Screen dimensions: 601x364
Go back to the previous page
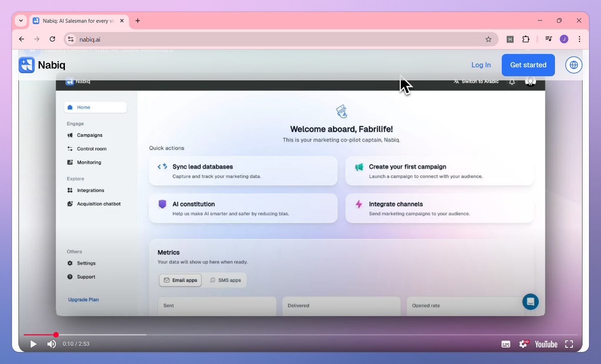pos(21,39)
